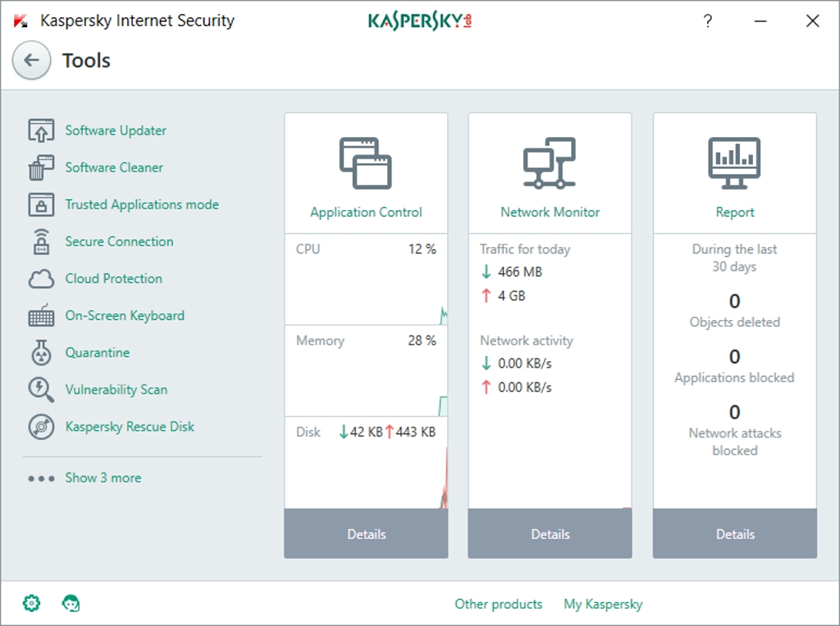Open the Cloud Protection cloud icon

click(41, 279)
